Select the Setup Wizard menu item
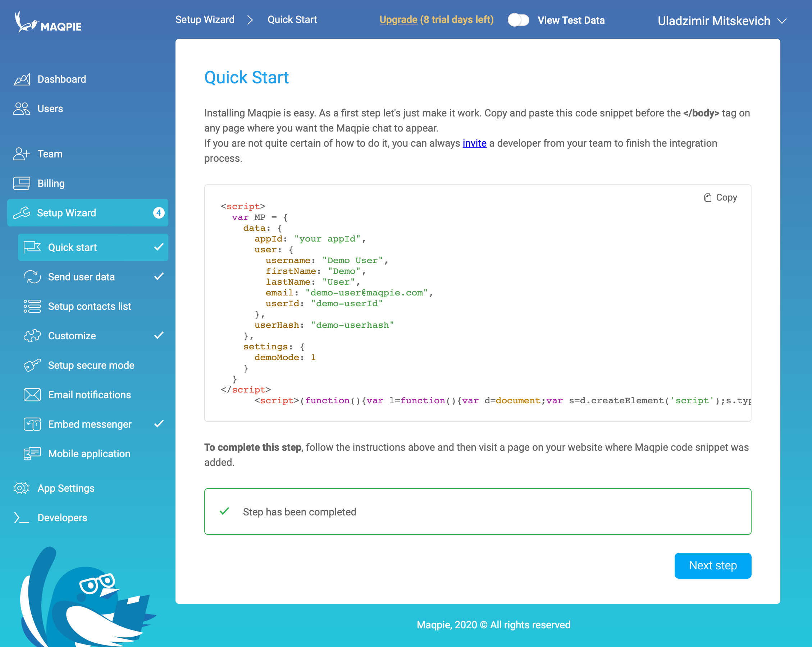 pyautogui.click(x=88, y=213)
